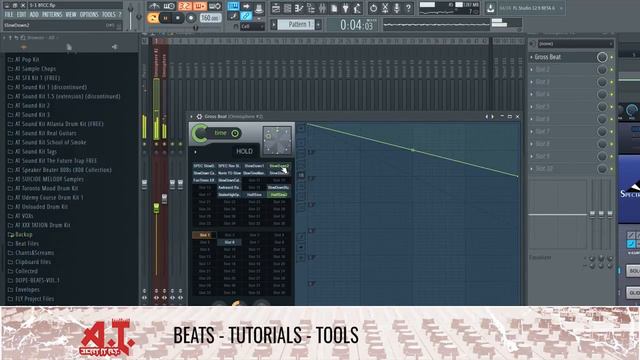Add a new pattern with the plus button

(318, 25)
